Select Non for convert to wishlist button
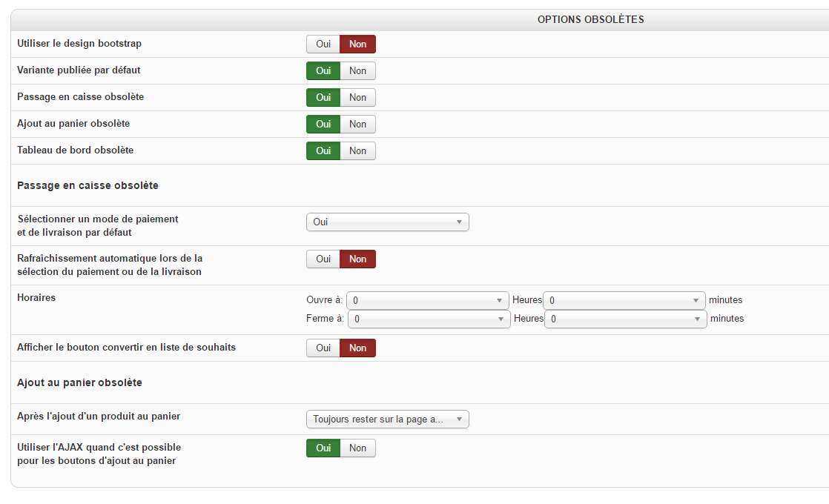 (x=357, y=348)
